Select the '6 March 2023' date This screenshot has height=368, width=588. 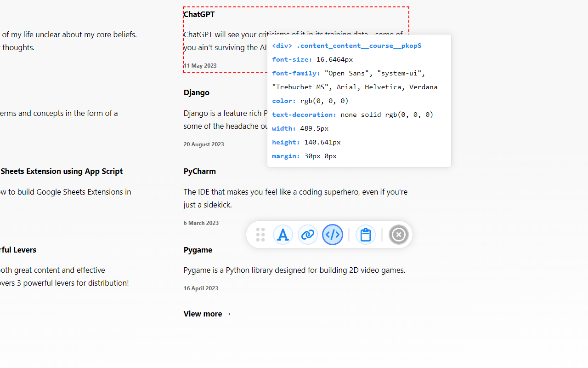[201, 223]
